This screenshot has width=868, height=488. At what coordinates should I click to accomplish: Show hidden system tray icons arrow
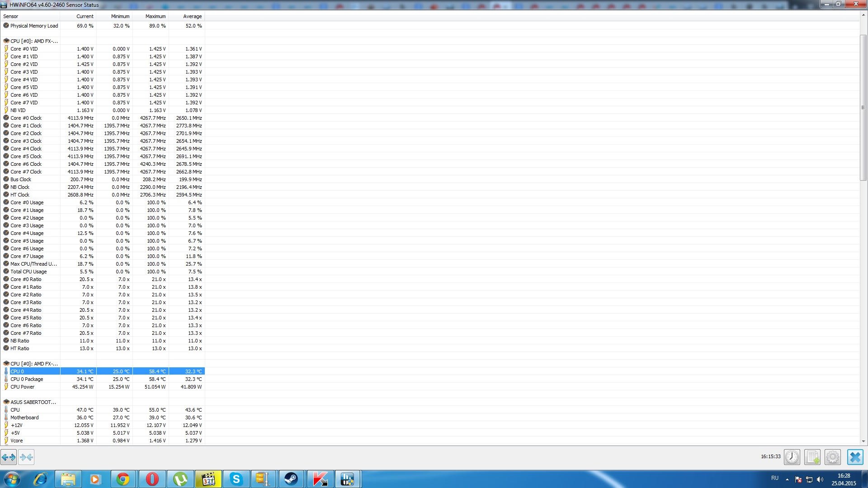[x=787, y=479]
